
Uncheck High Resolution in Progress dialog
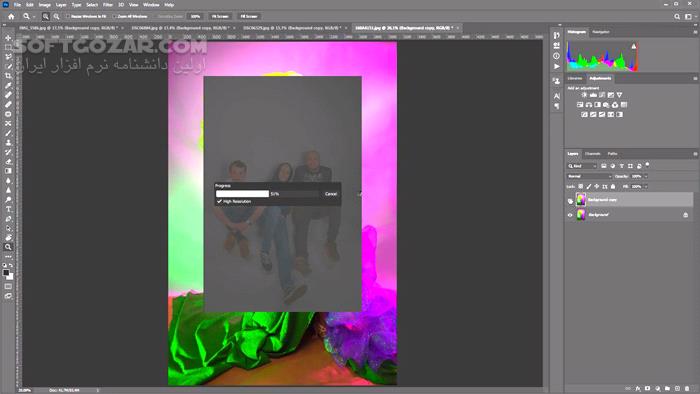[219, 202]
